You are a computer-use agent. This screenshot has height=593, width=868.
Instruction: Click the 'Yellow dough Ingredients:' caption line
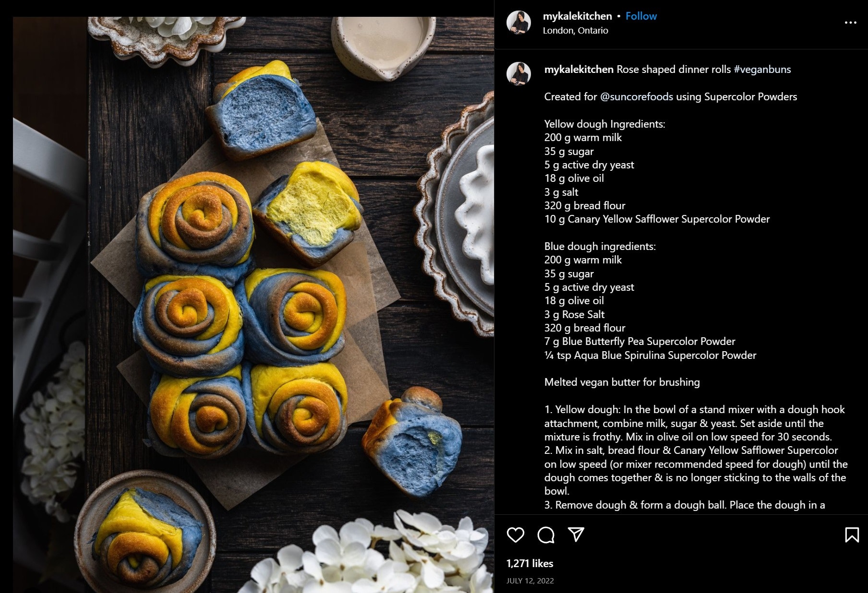604,124
